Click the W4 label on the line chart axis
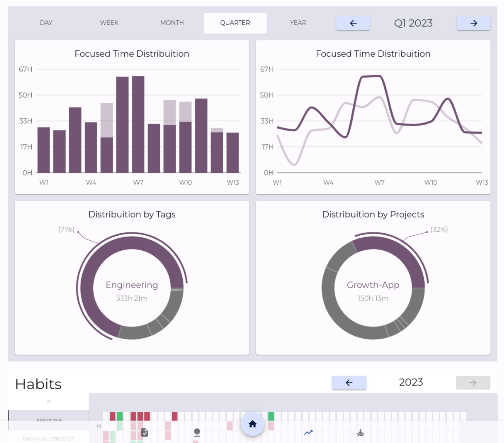This screenshot has width=504, height=443. (328, 183)
